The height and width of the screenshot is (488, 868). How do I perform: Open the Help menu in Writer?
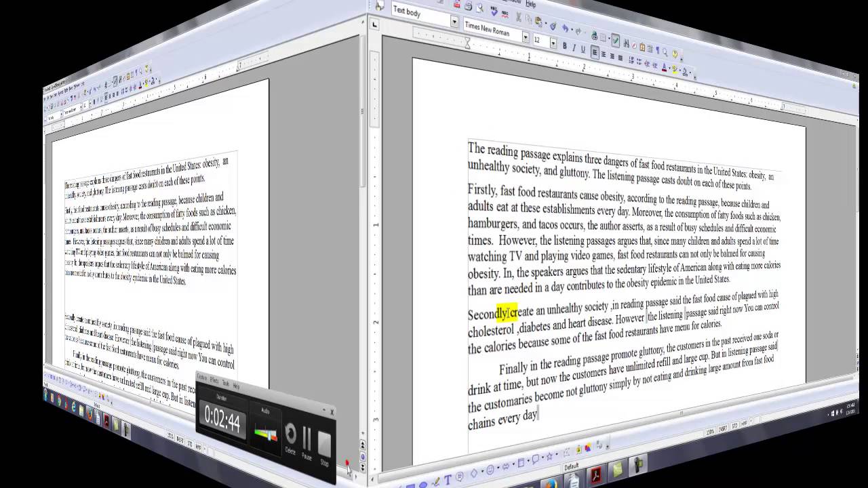point(531,4)
